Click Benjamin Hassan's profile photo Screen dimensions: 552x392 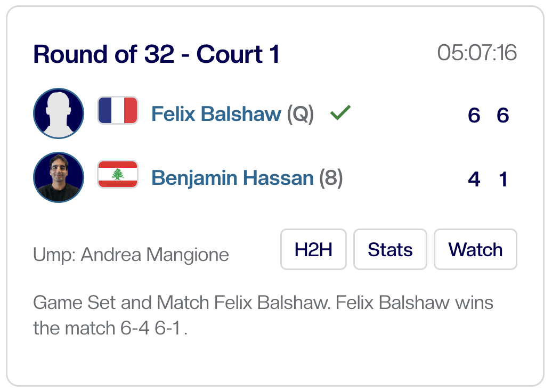click(59, 177)
